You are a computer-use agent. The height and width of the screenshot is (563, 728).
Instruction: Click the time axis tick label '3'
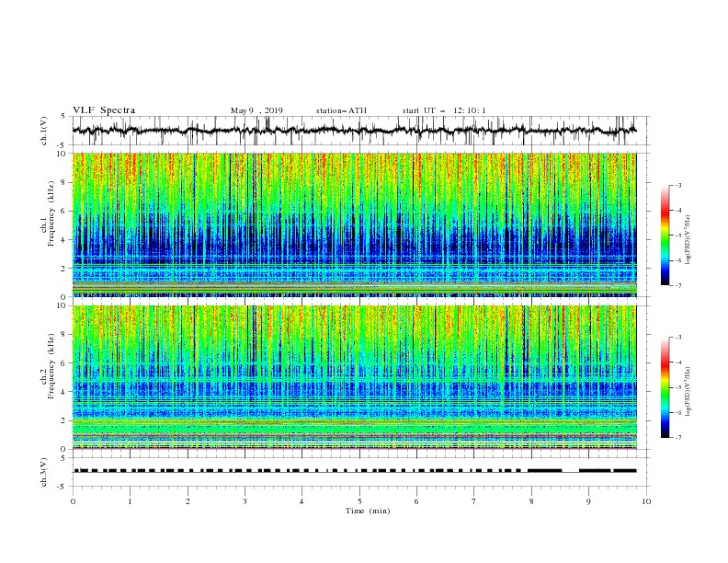245,501
